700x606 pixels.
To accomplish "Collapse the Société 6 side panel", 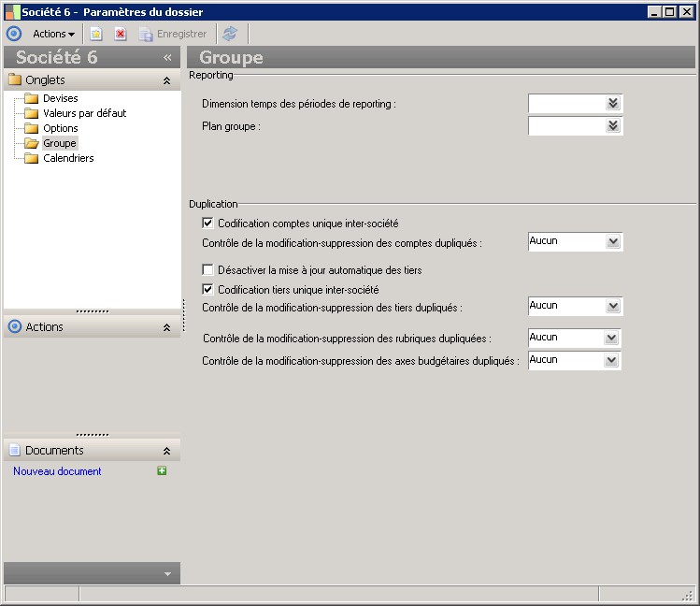I will tap(167, 57).
